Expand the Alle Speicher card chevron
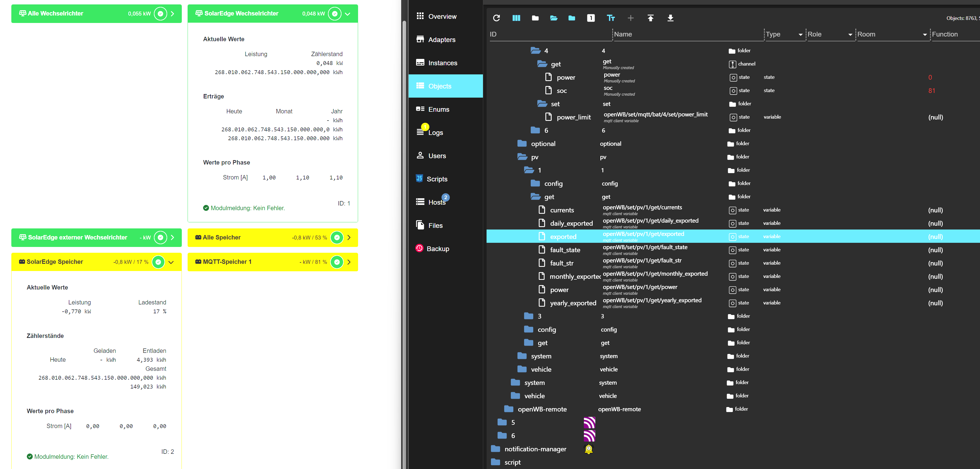Viewport: 980px width, 469px height. pyautogui.click(x=349, y=238)
